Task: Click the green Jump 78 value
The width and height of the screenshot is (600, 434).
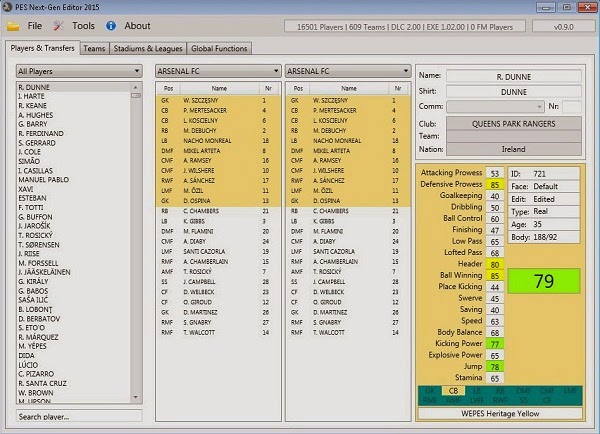Action: click(x=495, y=367)
